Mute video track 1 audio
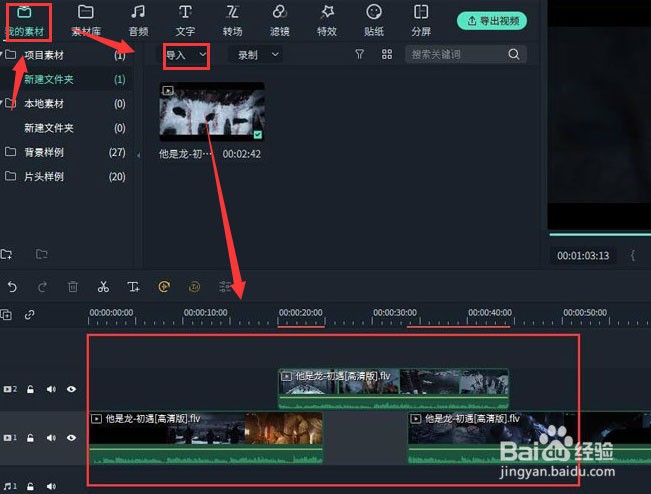This screenshot has width=651, height=494. coord(51,438)
